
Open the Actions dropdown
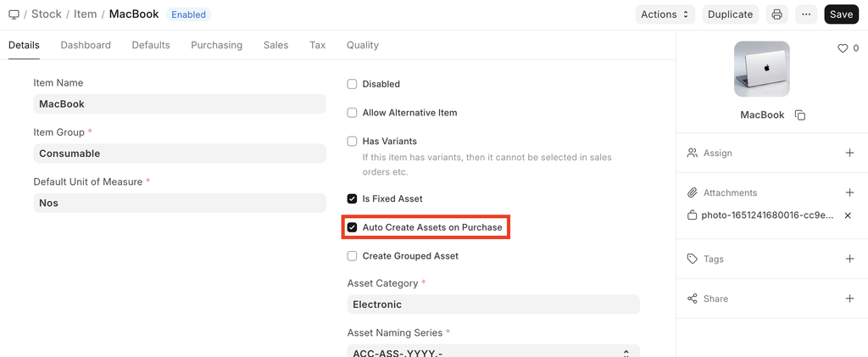[667, 14]
